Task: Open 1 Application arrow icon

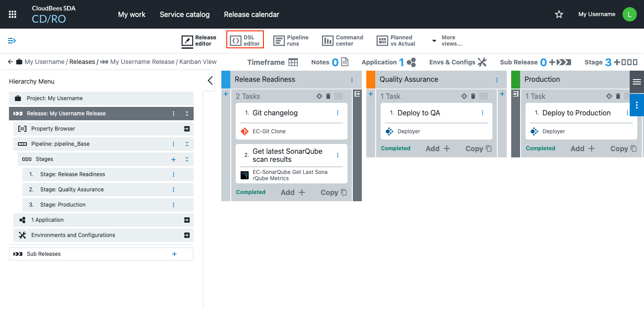Action: pyautogui.click(x=187, y=220)
